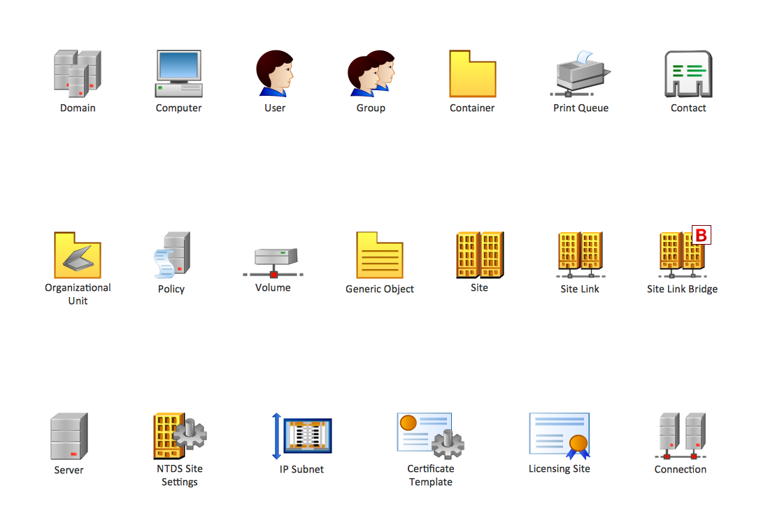Select the Contact card icon
Image resolution: width=768 pixels, height=532 pixels.
(688, 74)
